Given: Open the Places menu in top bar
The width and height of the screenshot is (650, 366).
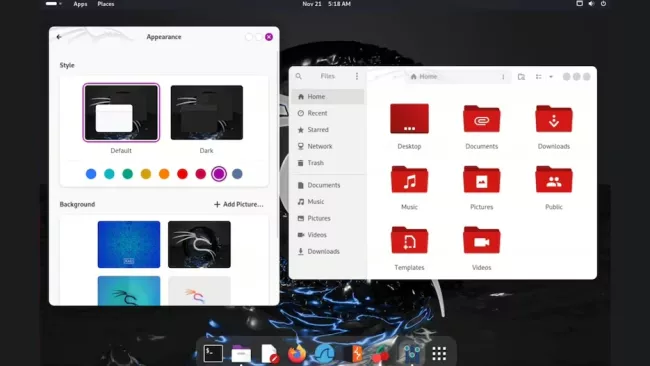Looking at the screenshot, I should pyautogui.click(x=106, y=4).
